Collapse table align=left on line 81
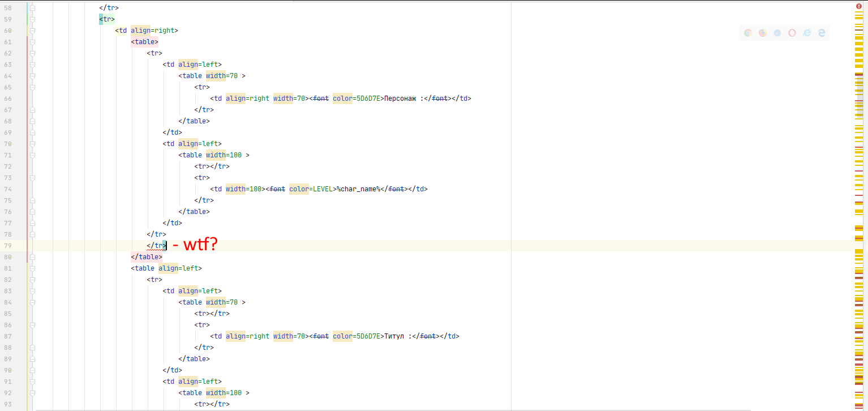Viewport: 868px width, 411px height. [x=32, y=268]
